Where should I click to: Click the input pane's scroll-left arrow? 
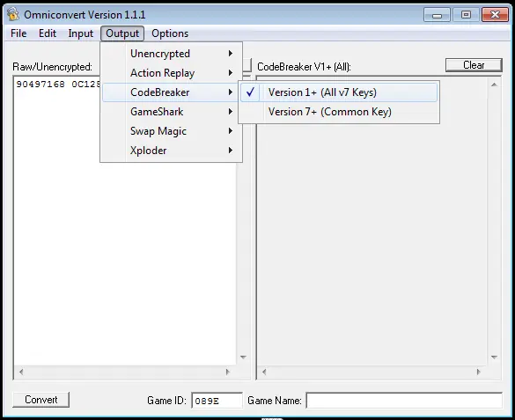click(x=21, y=372)
